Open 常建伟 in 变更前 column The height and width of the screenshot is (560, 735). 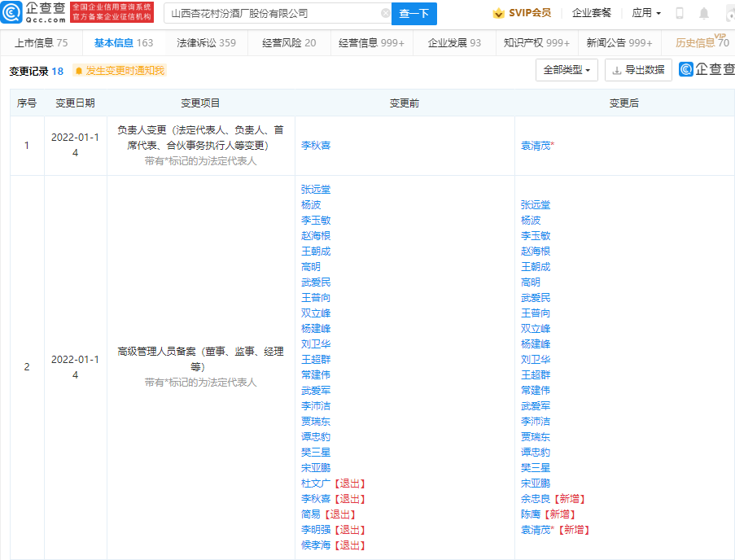[316, 375]
